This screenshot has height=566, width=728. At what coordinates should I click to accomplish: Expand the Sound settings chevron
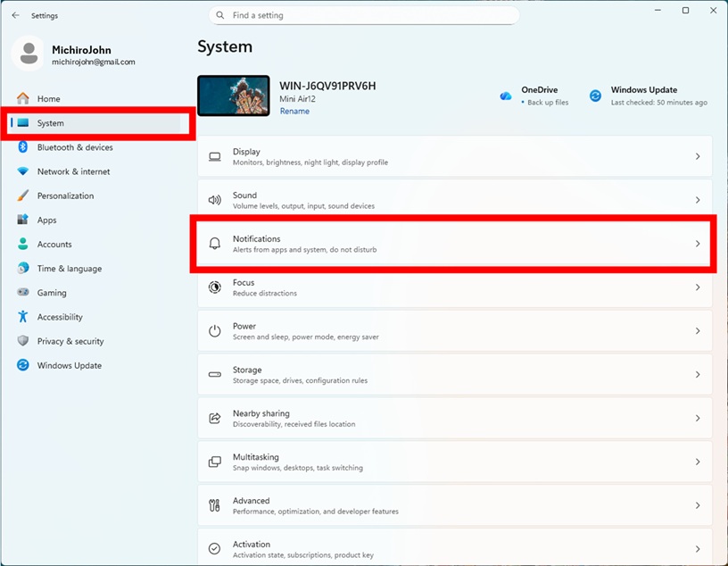(x=698, y=200)
